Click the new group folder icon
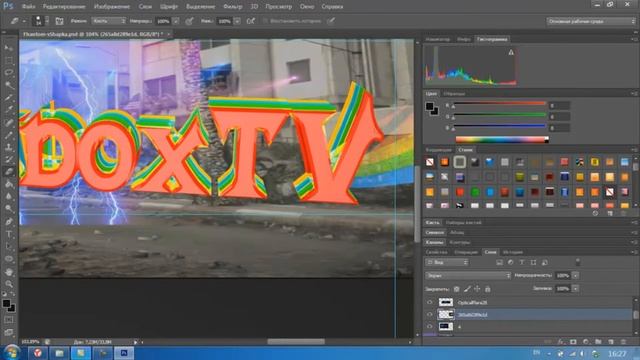 click(x=598, y=342)
